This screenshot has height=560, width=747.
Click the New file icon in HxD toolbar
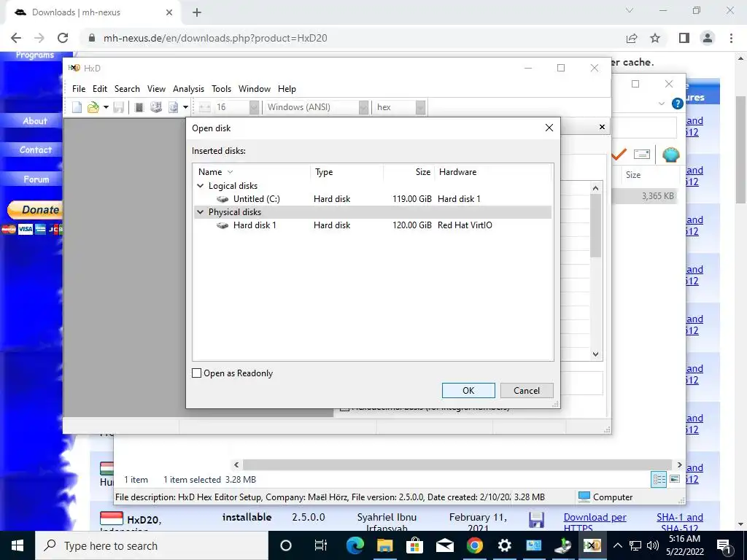coord(77,107)
